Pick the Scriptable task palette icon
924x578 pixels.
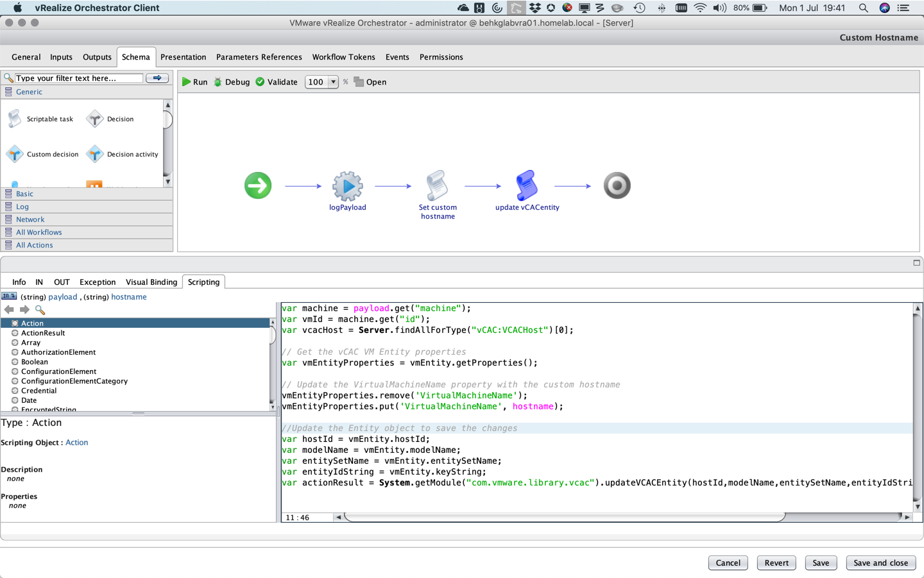coord(15,119)
